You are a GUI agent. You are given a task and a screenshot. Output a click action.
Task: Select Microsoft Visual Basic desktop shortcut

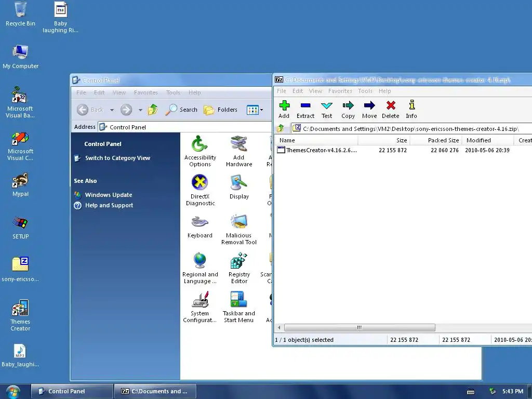[20, 102]
